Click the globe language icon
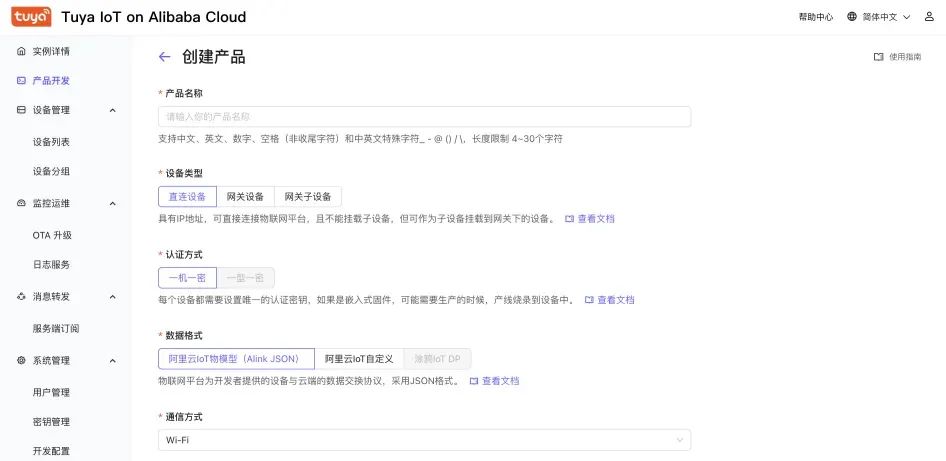 coord(851,17)
